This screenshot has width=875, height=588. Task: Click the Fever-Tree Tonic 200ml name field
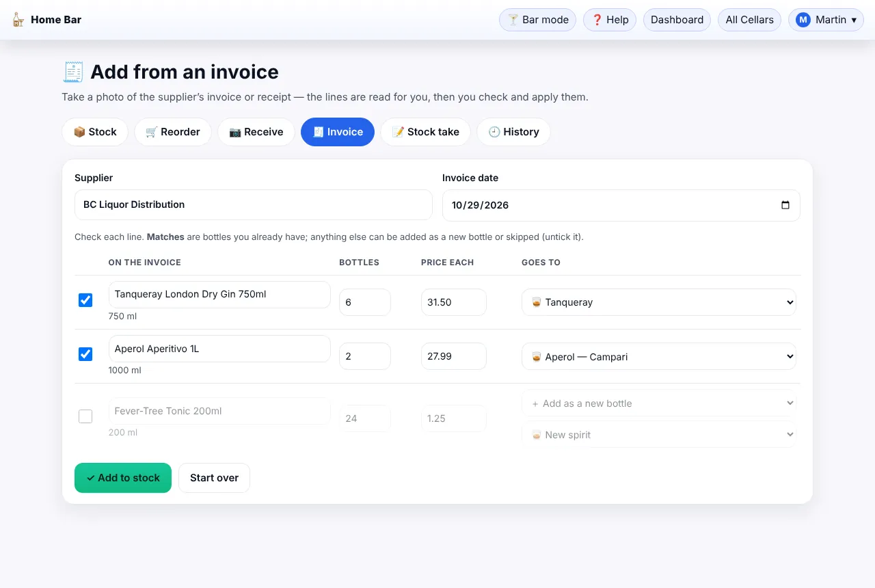click(x=219, y=411)
